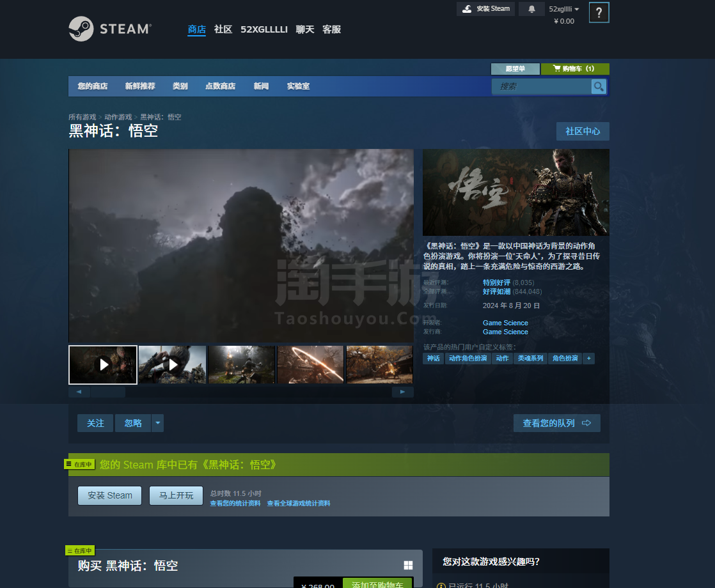Open 查看您的统计资料 link
The image size is (715, 588).
pyautogui.click(x=235, y=503)
